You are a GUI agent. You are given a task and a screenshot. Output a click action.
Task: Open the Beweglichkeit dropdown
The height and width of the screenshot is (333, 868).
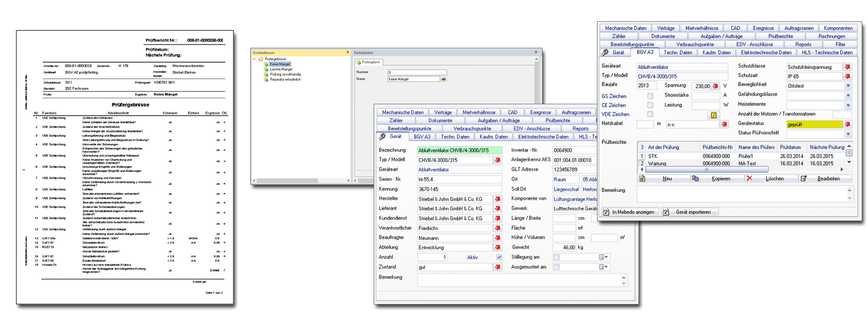[848, 86]
